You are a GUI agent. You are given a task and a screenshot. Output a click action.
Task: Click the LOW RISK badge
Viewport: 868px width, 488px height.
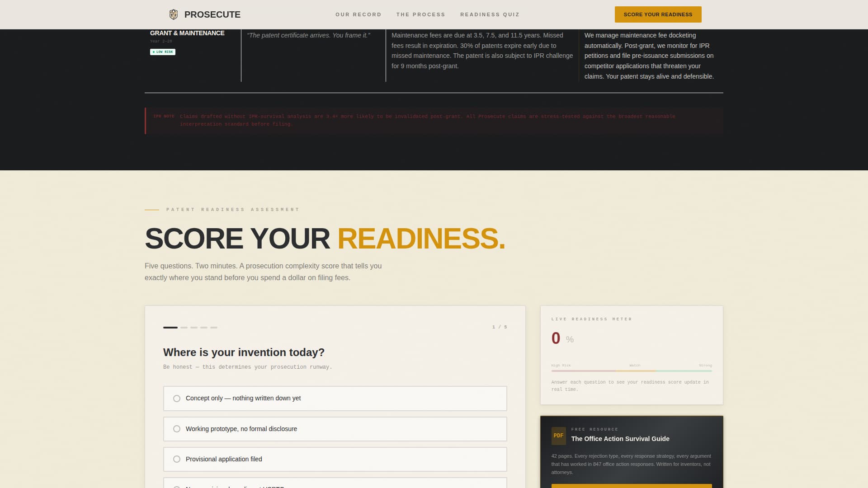162,52
